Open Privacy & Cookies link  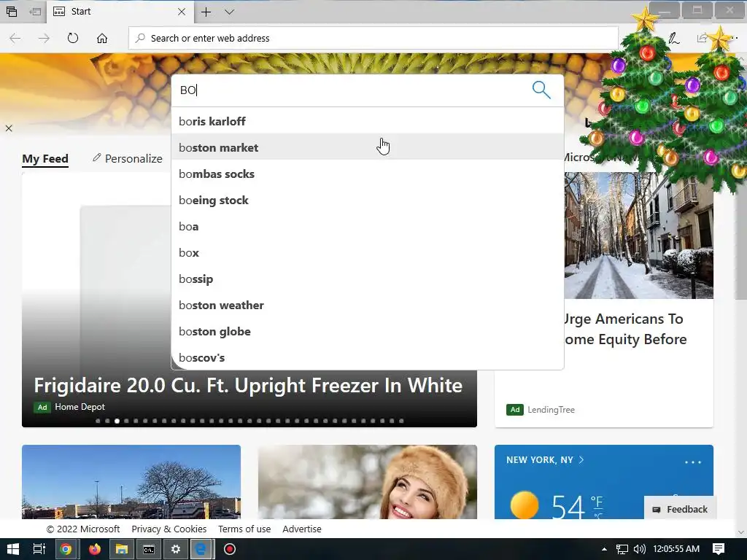coord(169,529)
